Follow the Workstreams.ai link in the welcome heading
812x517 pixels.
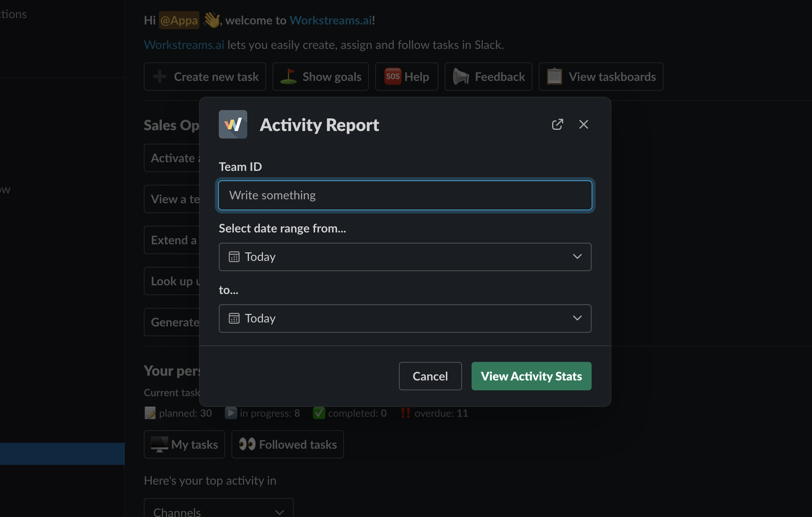(x=331, y=20)
